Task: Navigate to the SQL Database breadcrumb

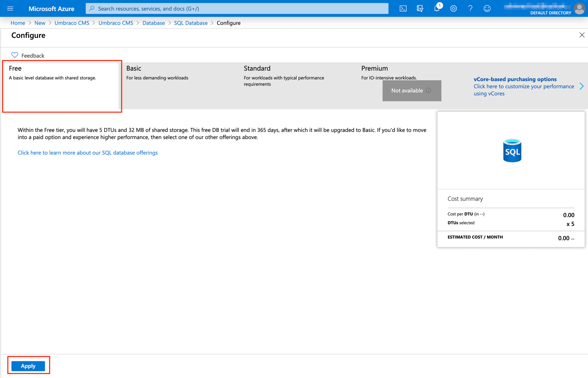Action: coord(191,23)
